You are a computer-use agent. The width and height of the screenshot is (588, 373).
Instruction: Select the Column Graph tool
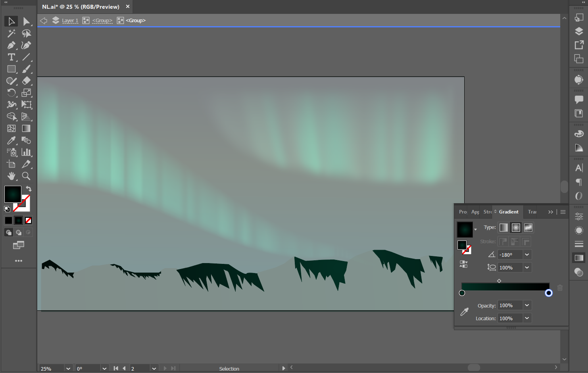[26, 152]
